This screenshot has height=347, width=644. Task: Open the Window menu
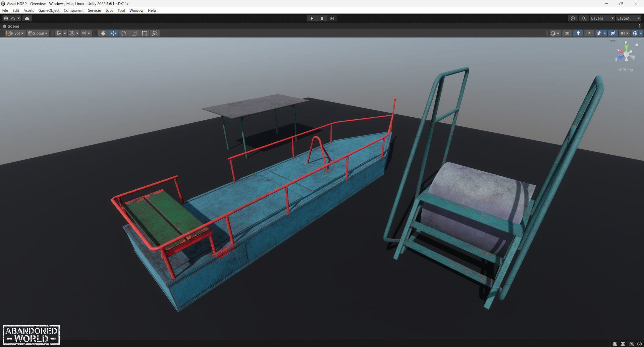(x=136, y=10)
